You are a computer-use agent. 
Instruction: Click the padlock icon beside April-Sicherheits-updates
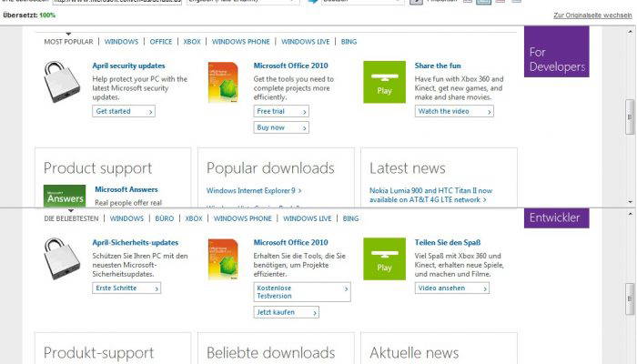[x=62, y=259]
